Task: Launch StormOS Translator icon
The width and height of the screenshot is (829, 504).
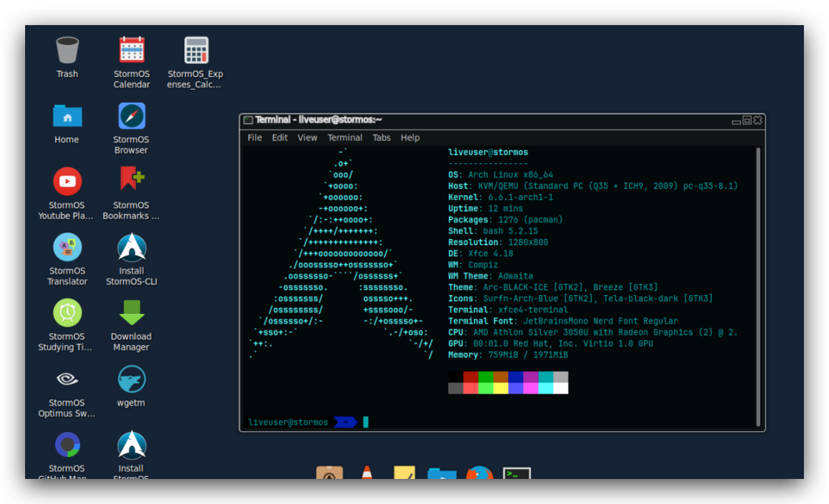Action: tap(67, 247)
